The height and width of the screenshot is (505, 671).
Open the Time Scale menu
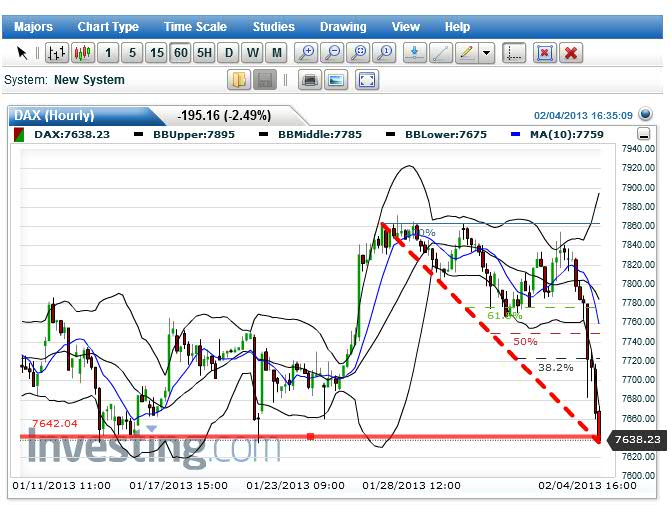[x=195, y=27]
